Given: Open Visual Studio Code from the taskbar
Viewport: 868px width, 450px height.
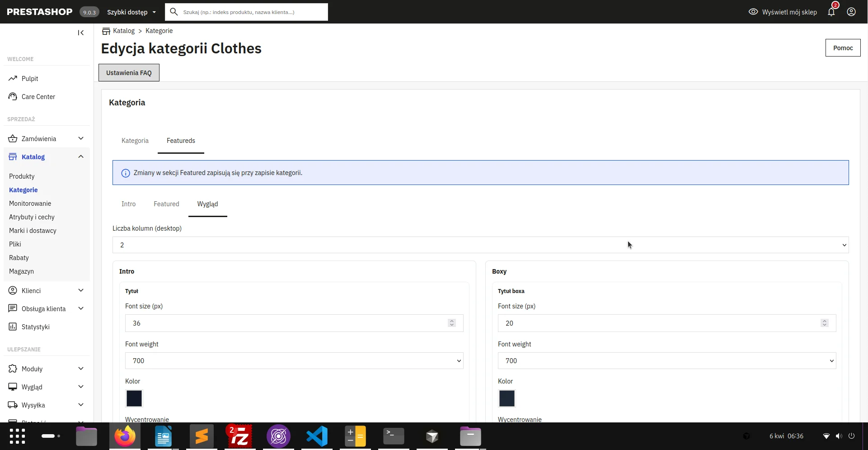Looking at the screenshot, I should point(317,436).
